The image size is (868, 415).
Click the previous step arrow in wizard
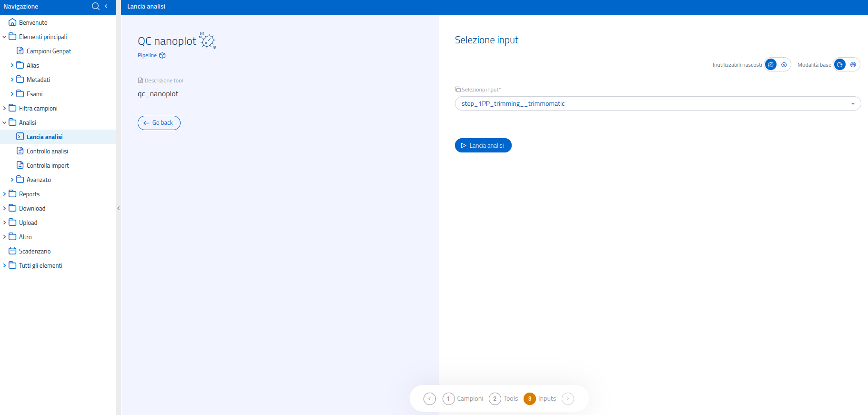pyautogui.click(x=430, y=399)
